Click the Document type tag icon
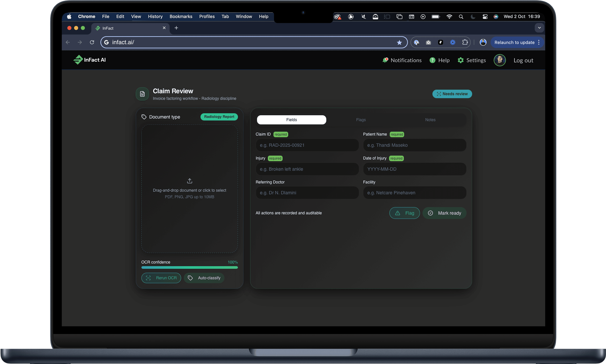The width and height of the screenshot is (606, 364). [144, 117]
